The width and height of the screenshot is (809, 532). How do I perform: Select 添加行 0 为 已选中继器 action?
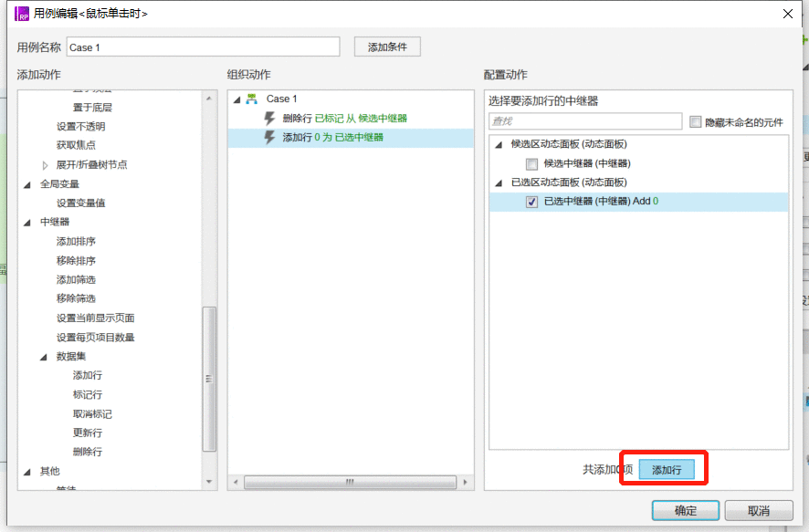[x=351, y=138]
